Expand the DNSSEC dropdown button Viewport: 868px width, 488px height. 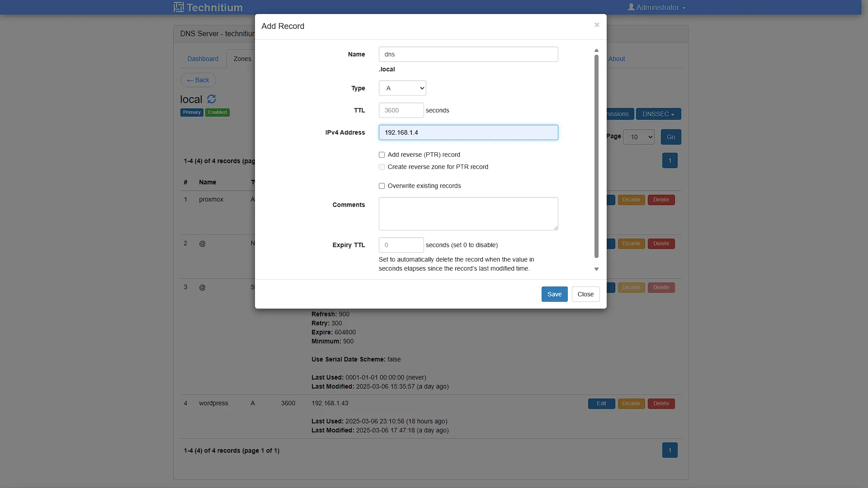click(x=658, y=114)
